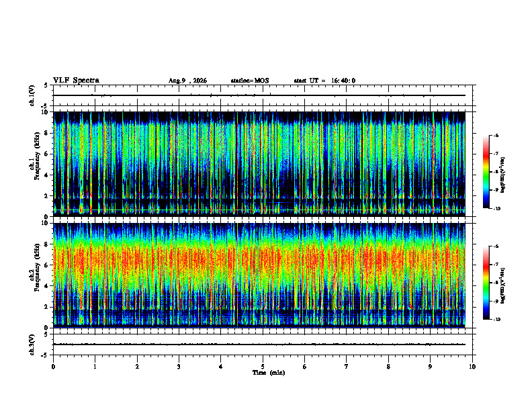This screenshot has width=532, height=411.
Task: Click the "-5" tick on ch.3(V) axis
Action: [x=45, y=355]
